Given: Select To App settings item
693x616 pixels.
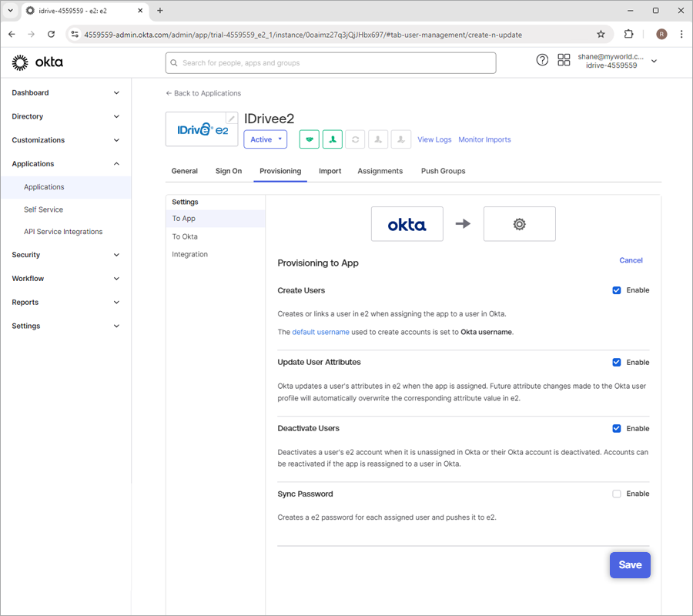Looking at the screenshot, I should tap(216, 219).
